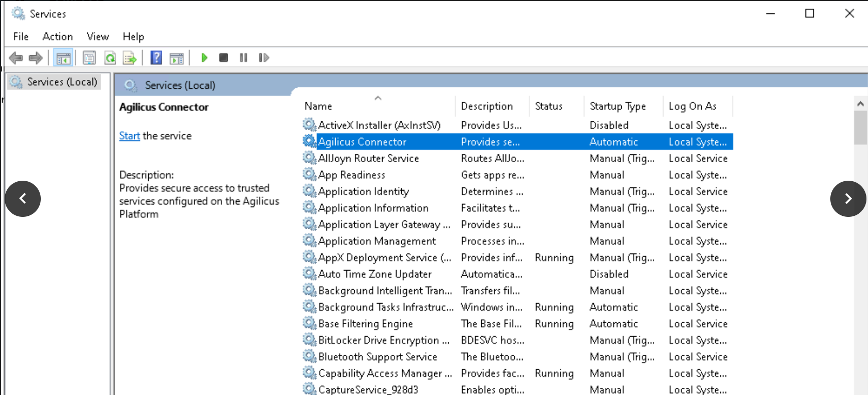Click the Restart Service toolbar icon
Viewport: 868px width, 395px height.
coord(264,58)
